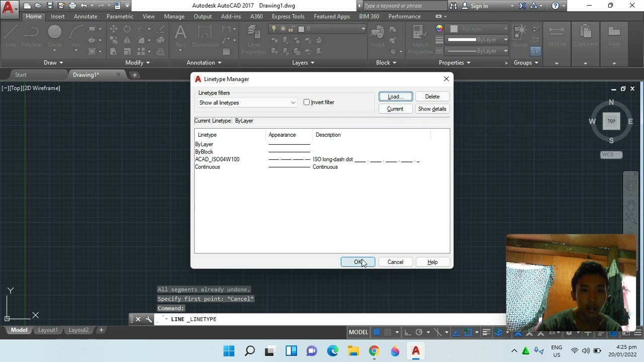
Task: Open the Annotate ribbon tab
Action: tap(86, 16)
